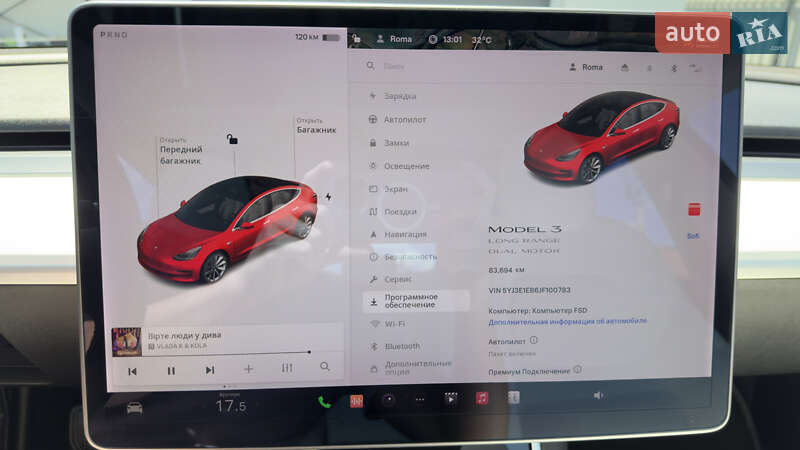
Task: Open car controls via bottom car icon
Action: (135, 408)
